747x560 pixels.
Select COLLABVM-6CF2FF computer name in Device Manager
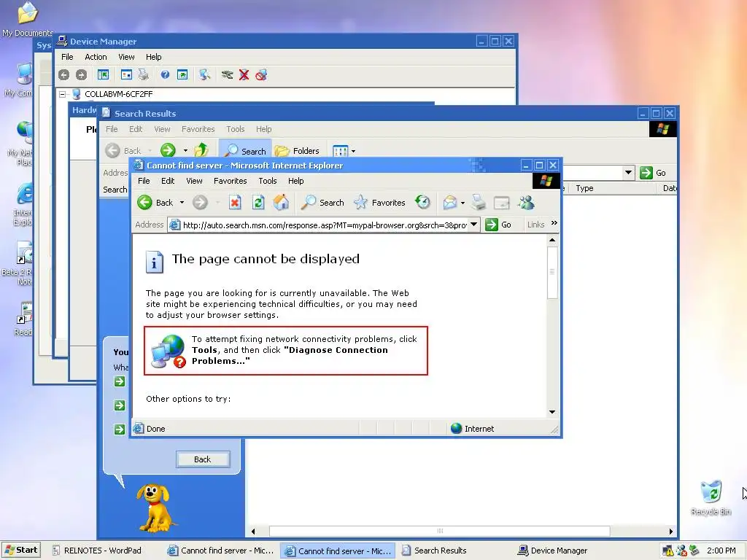tap(119, 94)
